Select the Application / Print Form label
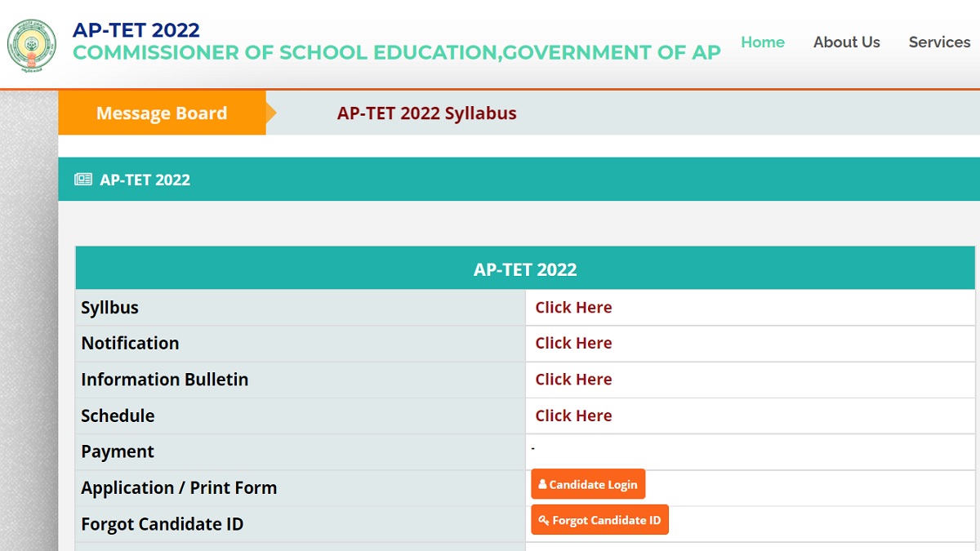 point(179,487)
